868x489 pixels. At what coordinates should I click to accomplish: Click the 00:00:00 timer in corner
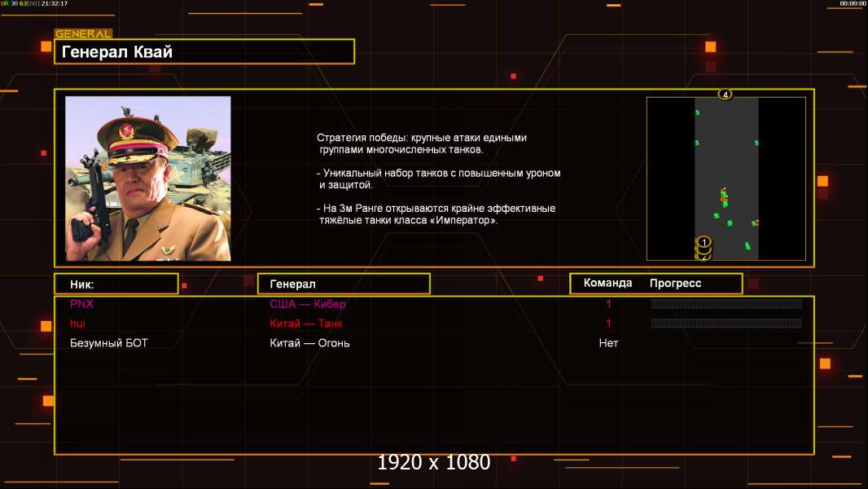[853, 3]
